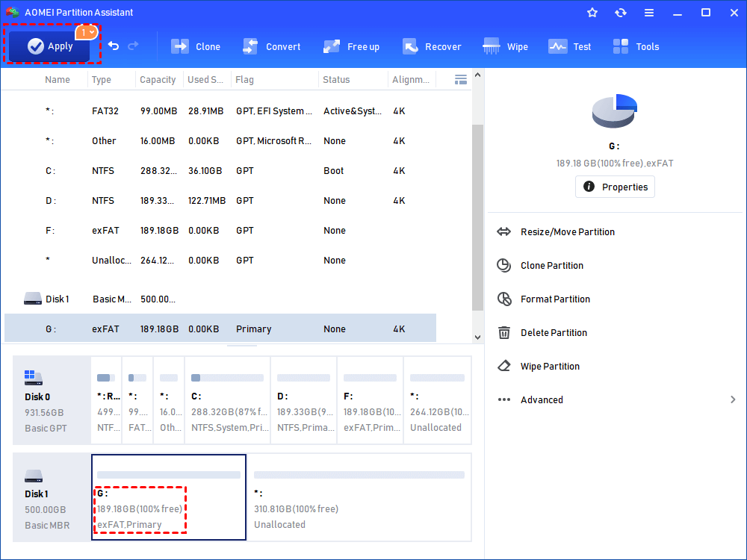Image resolution: width=747 pixels, height=560 pixels.
Task: Select the Disk 1 row in list
Action: (220, 299)
